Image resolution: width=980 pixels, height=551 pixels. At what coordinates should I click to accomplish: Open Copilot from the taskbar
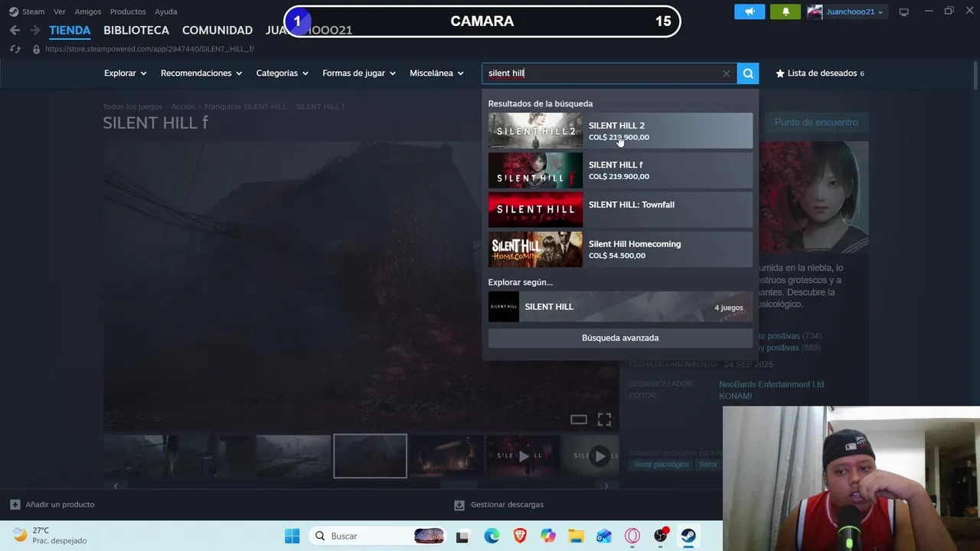pyautogui.click(x=548, y=536)
